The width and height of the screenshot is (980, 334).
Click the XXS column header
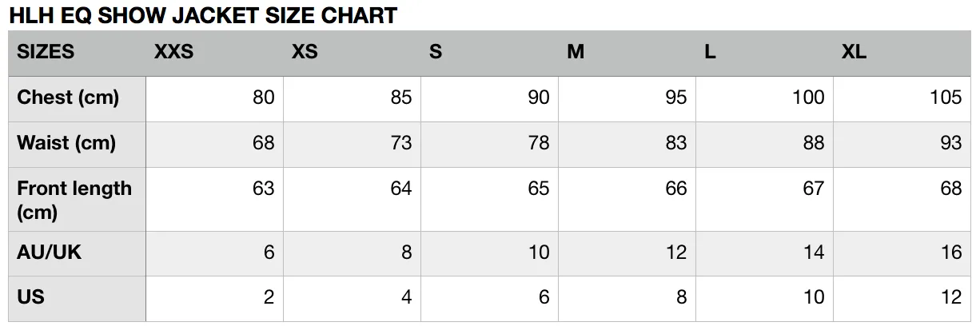pyautogui.click(x=174, y=52)
